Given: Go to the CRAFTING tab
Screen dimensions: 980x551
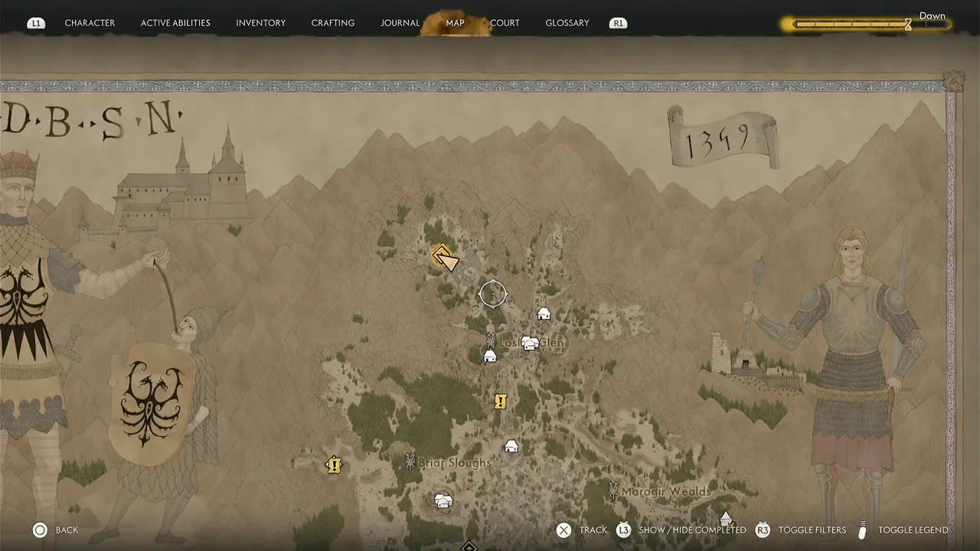Looking at the screenshot, I should coord(333,24).
